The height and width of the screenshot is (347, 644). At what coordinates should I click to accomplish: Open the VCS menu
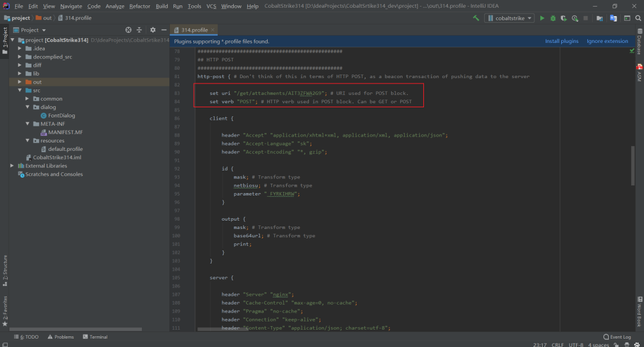pyautogui.click(x=211, y=6)
